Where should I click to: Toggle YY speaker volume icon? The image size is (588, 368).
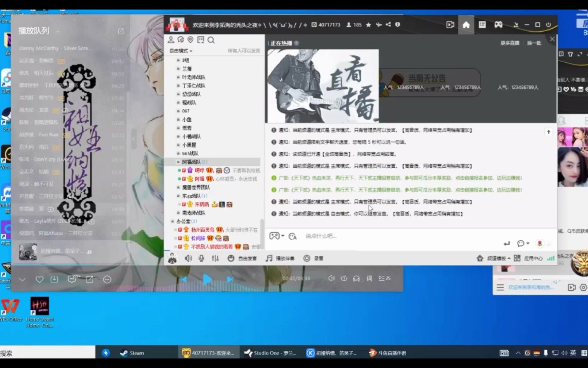[x=188, y=258]
